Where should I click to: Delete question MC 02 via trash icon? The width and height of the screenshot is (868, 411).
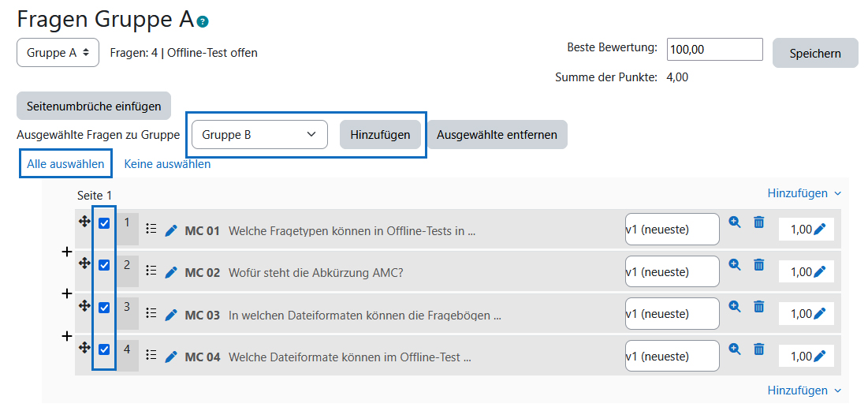[x=759, y=264]
